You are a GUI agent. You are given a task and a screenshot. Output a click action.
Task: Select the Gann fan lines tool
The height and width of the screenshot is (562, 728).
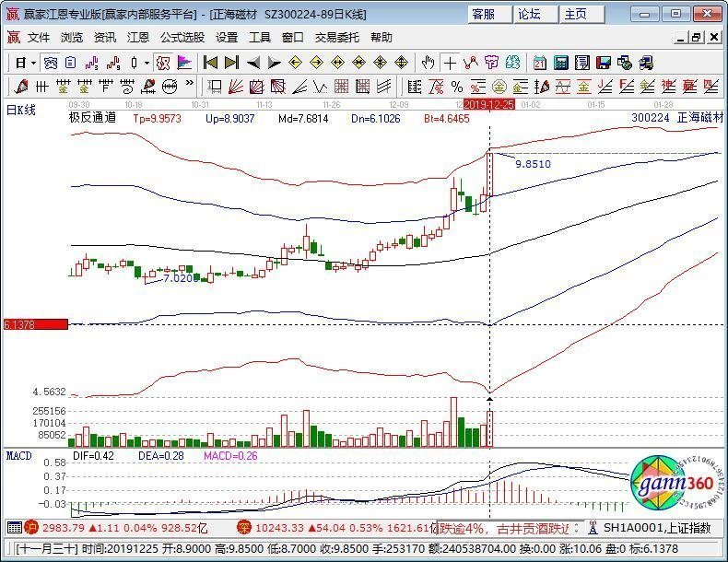235,87
